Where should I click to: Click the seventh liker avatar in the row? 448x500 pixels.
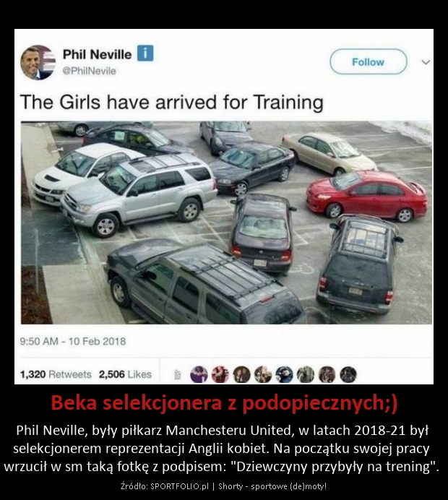point(327,374)
